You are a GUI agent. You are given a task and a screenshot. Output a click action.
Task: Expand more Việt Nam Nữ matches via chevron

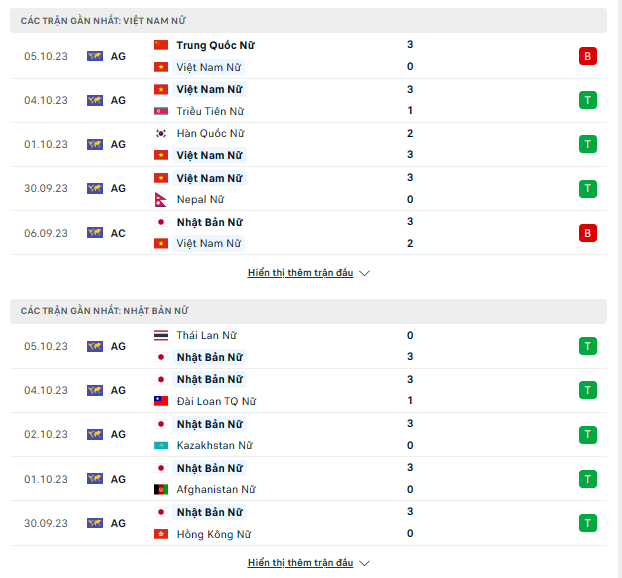[364, 273]
